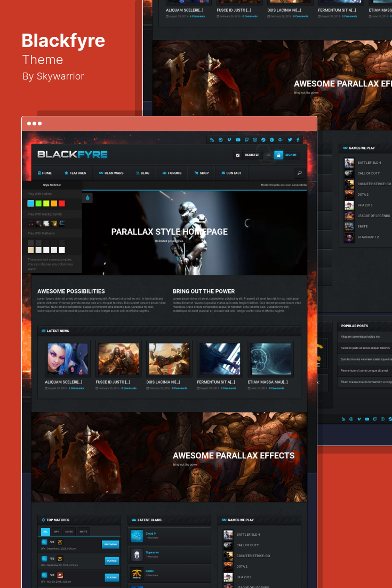This screenshot has width=392, height=588.
Task: Click the Upcoming match button
Action: (110, 544)
